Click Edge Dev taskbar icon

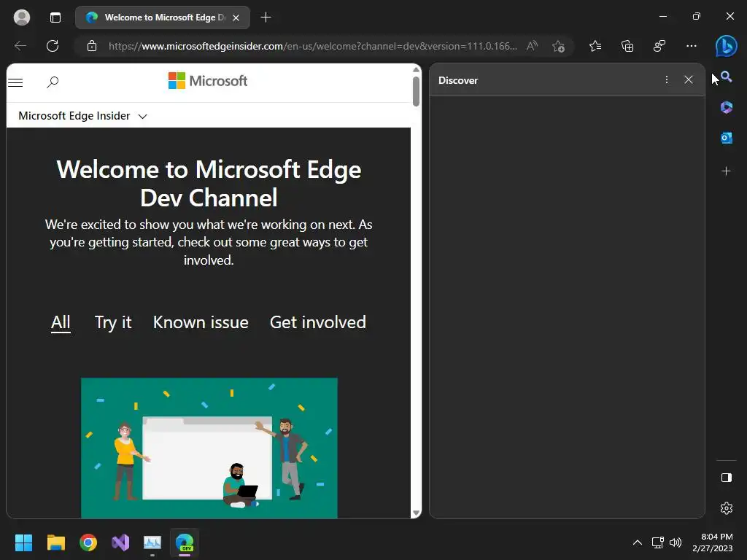[x=185, y=542]
